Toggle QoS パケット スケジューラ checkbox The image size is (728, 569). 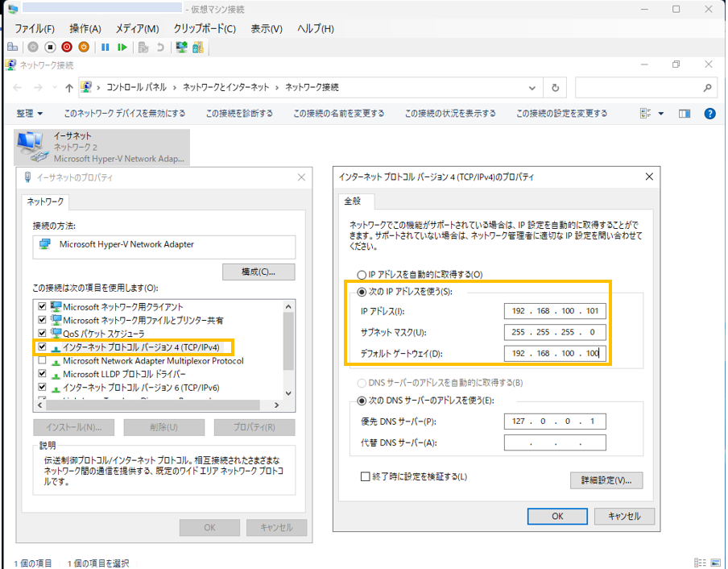click(42, 333)
